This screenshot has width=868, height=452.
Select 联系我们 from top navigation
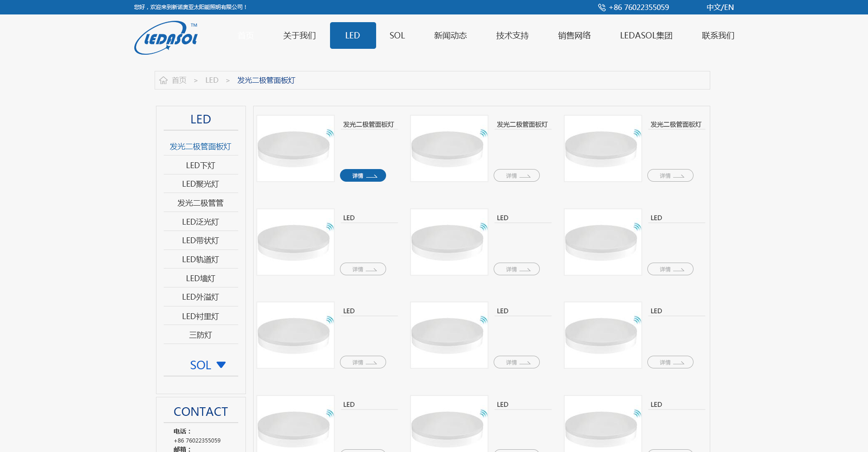coord(718,36)
